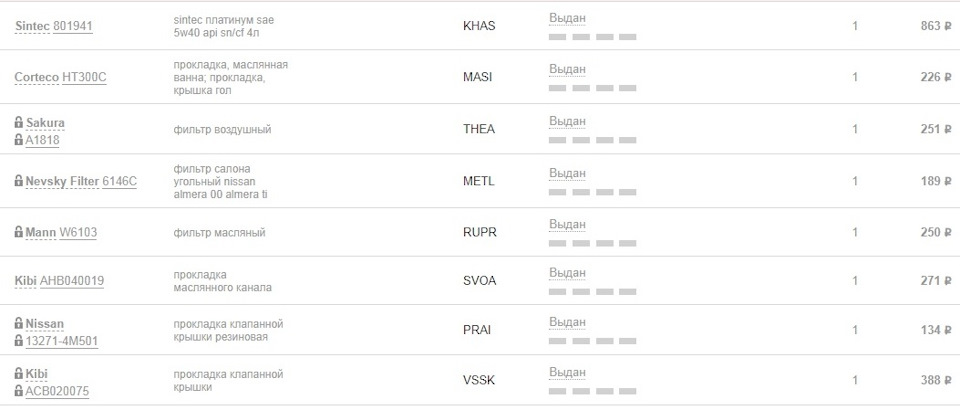Select part number HT300C

(84, 77)
